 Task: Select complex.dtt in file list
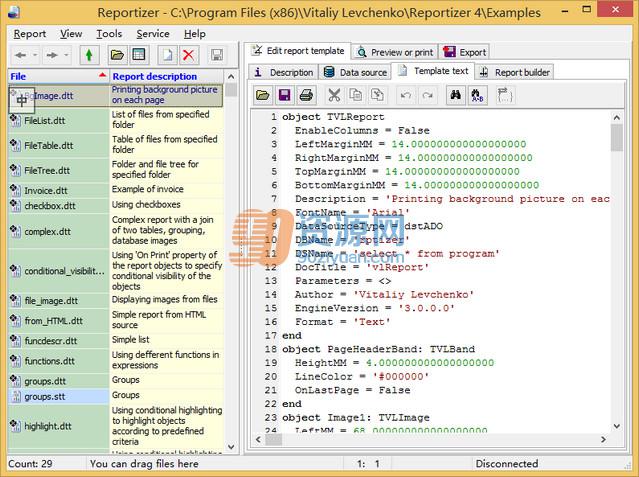tap(58, 232)
